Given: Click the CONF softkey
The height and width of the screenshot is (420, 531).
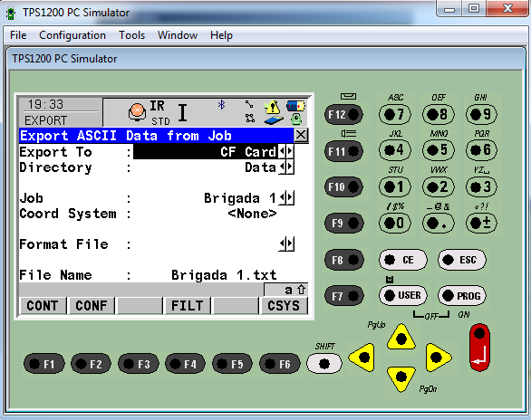Looking at the screenshot, I should click(x=92, y=306).
